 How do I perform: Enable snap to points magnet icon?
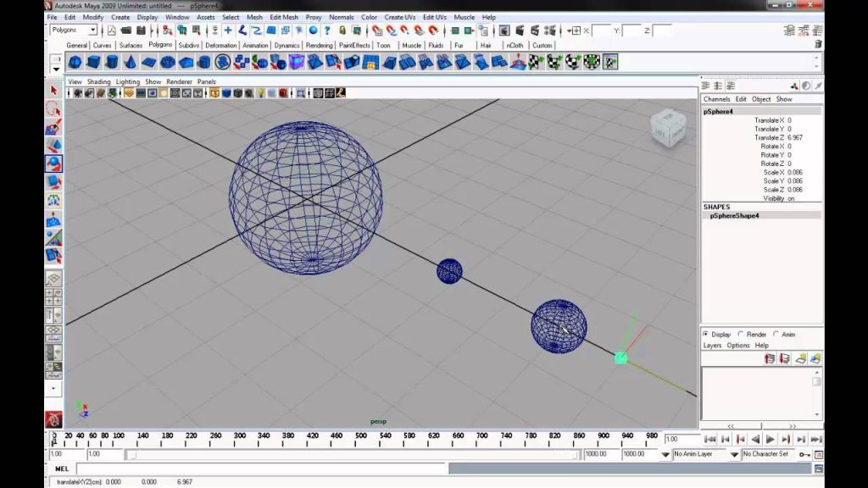pyautogui.click(x=405, y=30)
